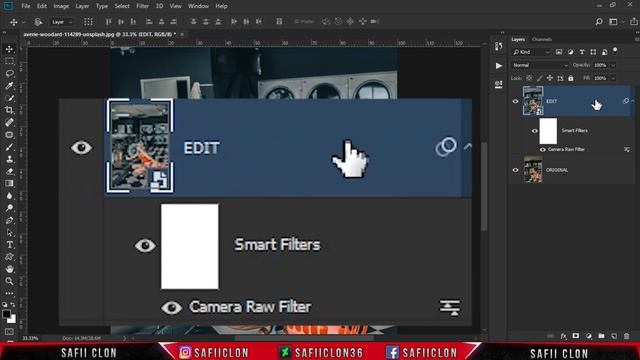Select the Gradient tool

[9, 184]
